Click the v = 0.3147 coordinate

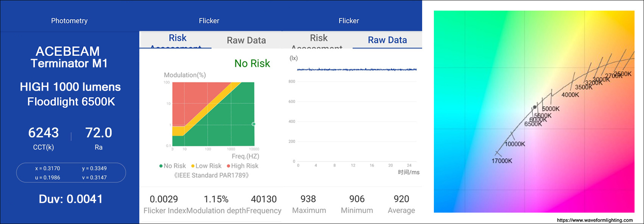tap(94, 177)
